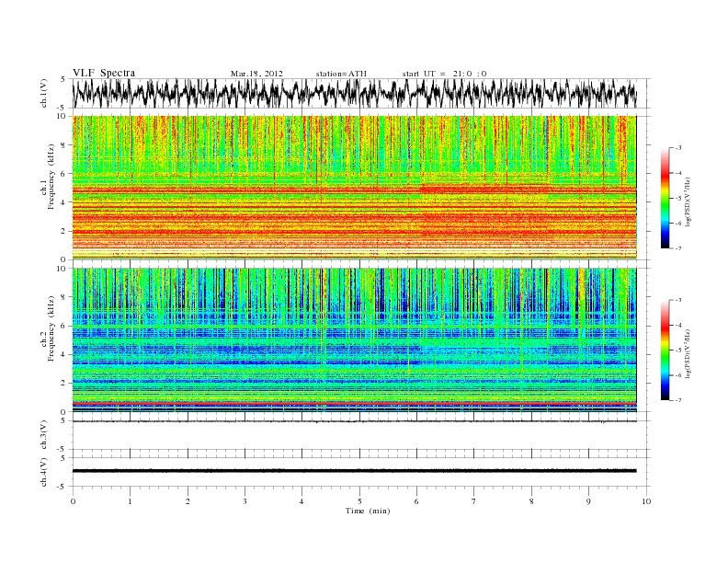
Task: Select the "ch.4(V)" axis label
Action: point(44,472)
